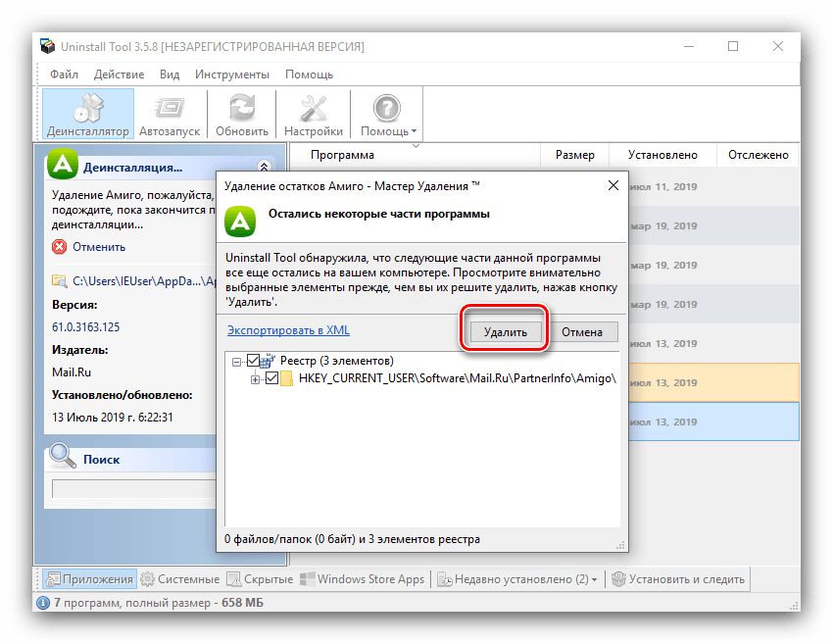Screen dimensions: 833x644
Task: Click the dialog resize grip corner
Action: click(620, 545)
